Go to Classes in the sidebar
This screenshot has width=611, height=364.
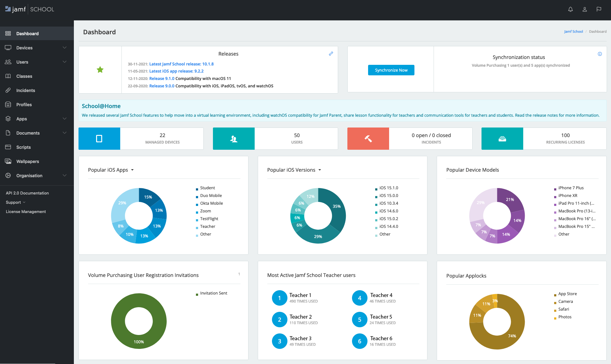click(37, 76)
